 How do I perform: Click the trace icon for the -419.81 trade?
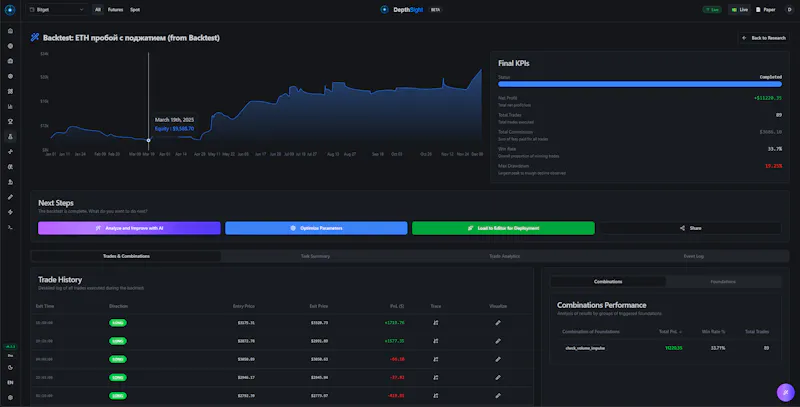[x=436, y=396]
